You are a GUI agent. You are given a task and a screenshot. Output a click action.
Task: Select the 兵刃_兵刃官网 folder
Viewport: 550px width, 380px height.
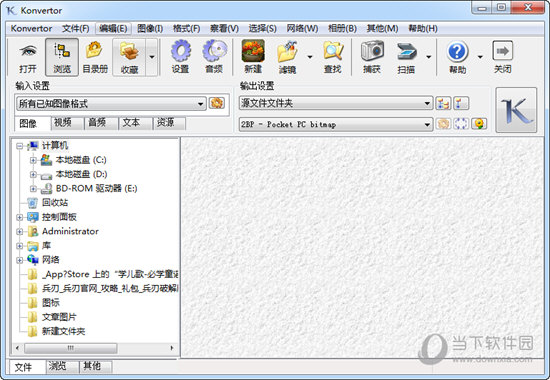[110, 288]
